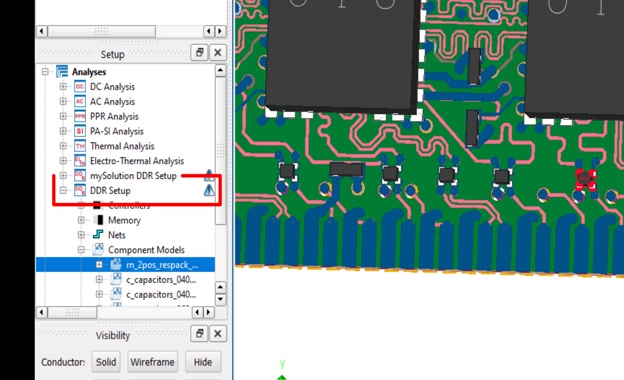Click Setup tree horizontal scroll-left arrow
This screenshot has width=624, height=380.
point(42,312)
